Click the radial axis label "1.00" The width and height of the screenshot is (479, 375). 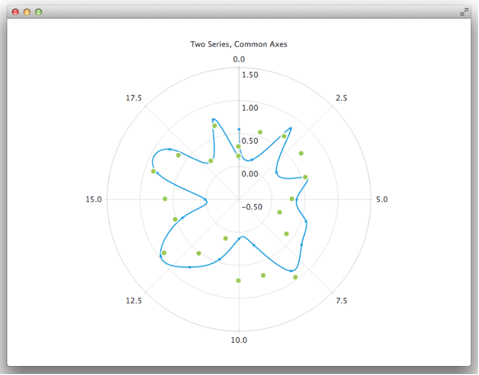coord(250,108)
